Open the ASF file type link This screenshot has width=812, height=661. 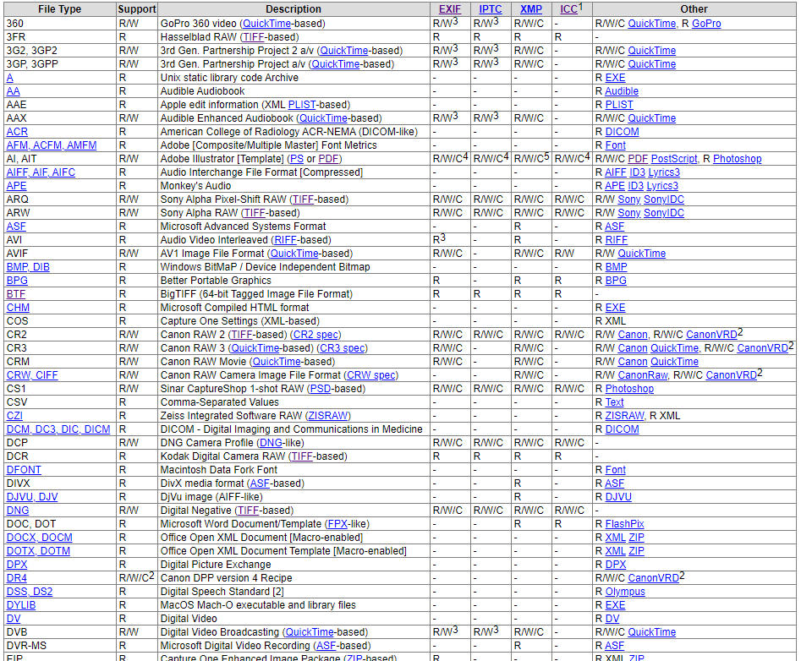(16, 227)
